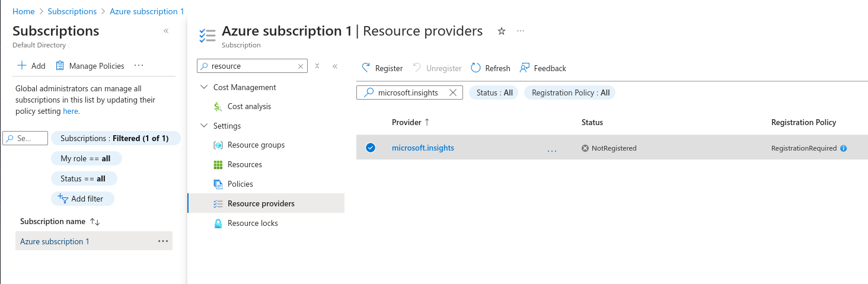Click the Resources grid icon
This screenshot has width=868, height=284.
(218, 164)
